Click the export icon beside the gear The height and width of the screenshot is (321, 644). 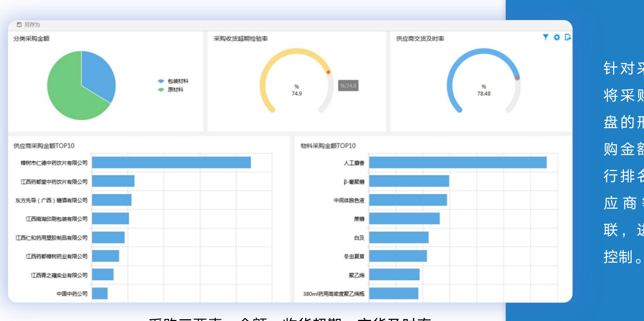click(568, 37)
